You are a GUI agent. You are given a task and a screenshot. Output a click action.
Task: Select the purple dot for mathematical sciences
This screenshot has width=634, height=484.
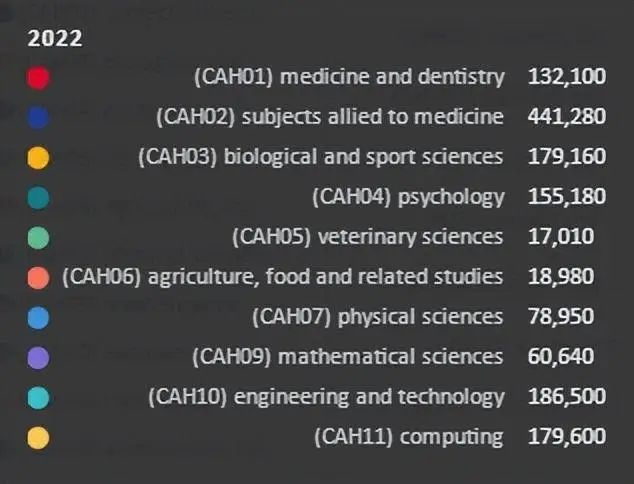point(38,358)
